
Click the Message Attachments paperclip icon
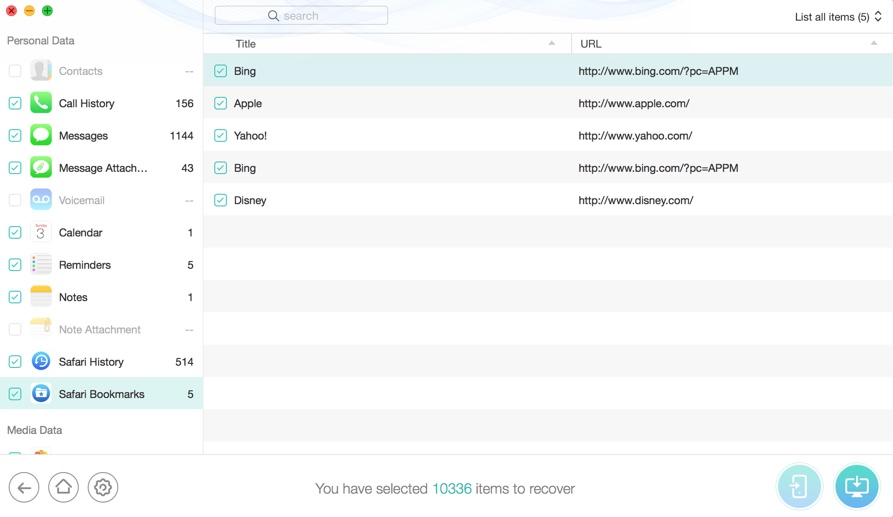(41, 168)
